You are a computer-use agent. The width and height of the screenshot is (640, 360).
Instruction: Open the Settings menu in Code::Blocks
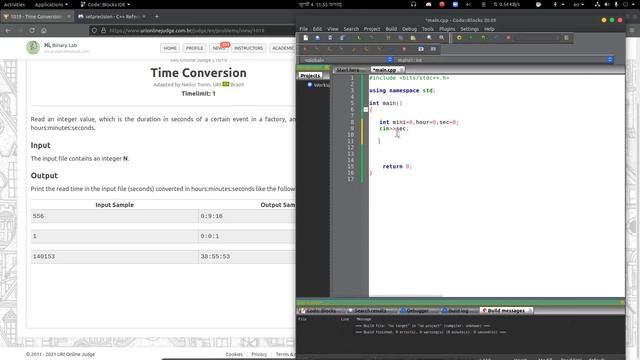469,29
